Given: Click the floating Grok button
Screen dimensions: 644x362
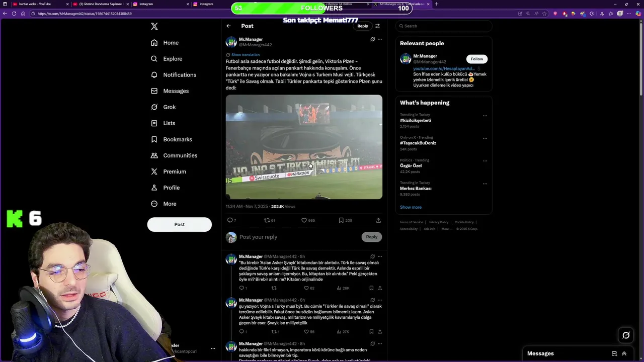Looking at the screenshot, I should click(x=626, y=335).
